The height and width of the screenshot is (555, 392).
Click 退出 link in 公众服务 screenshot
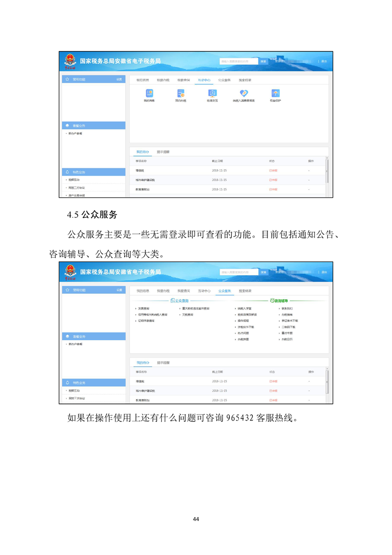pyautogui.click(x=324, y=272)
